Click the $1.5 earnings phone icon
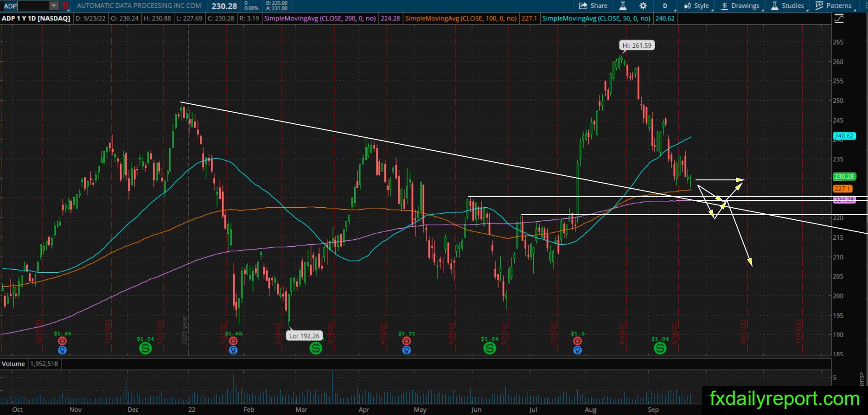The height and width of the screenshot is (415, 868). pos(577,341)
